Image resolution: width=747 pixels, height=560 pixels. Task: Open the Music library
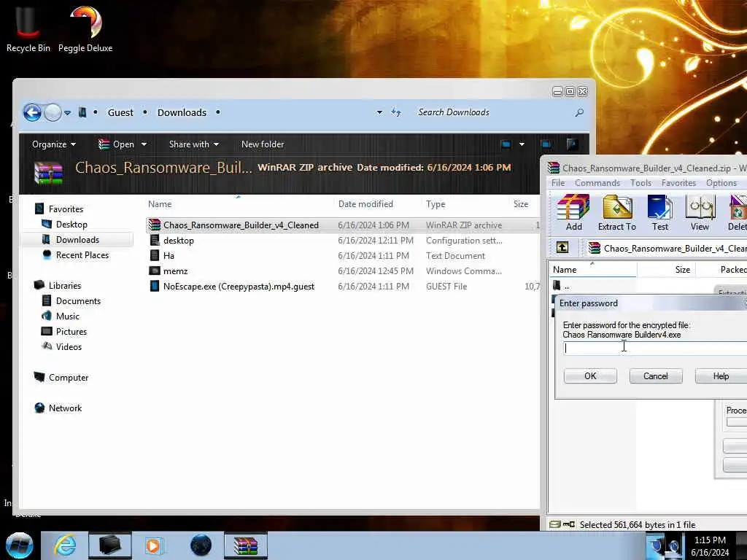pyautogui.click(x=68, y=316)
